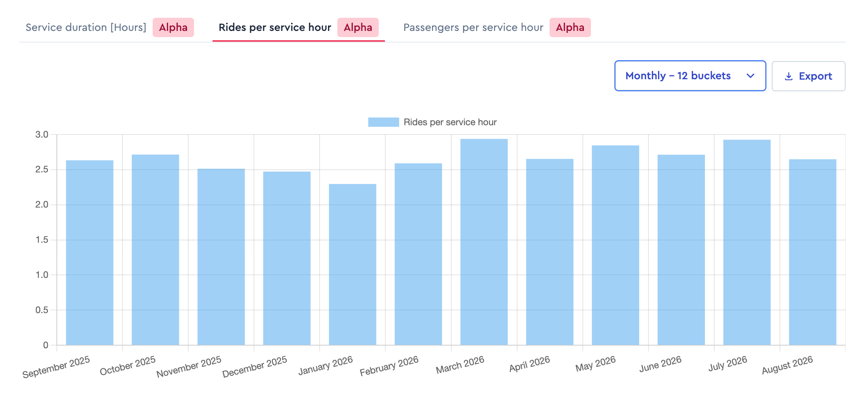
Task: Click the August 2026 bar
Action: 812,252
